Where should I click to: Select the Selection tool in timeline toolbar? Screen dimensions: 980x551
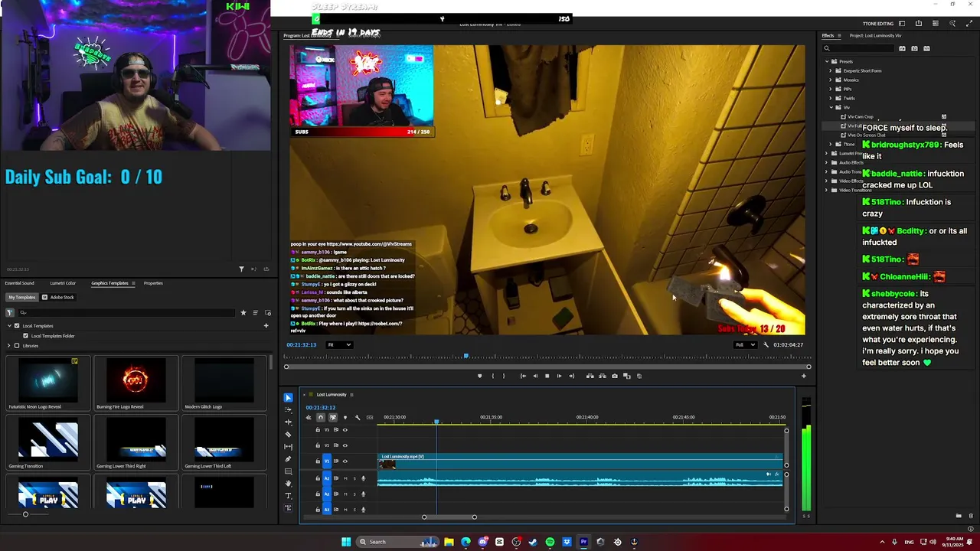(288, 397)
